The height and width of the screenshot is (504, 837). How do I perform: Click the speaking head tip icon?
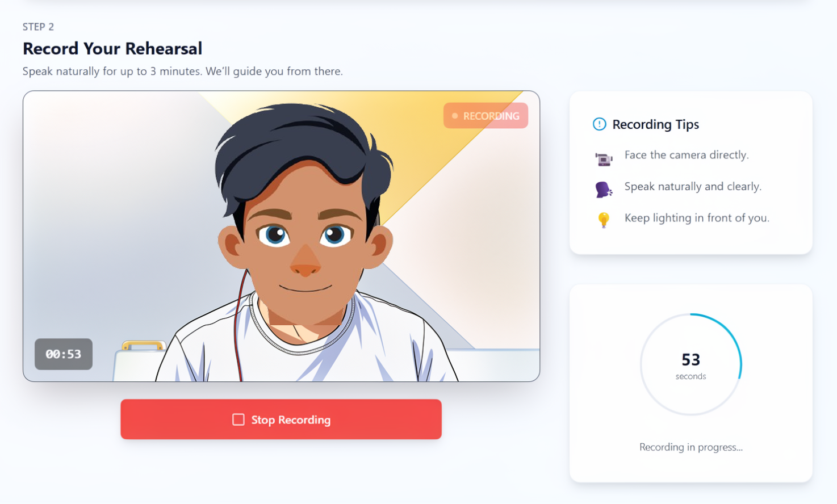coord(604,190)
